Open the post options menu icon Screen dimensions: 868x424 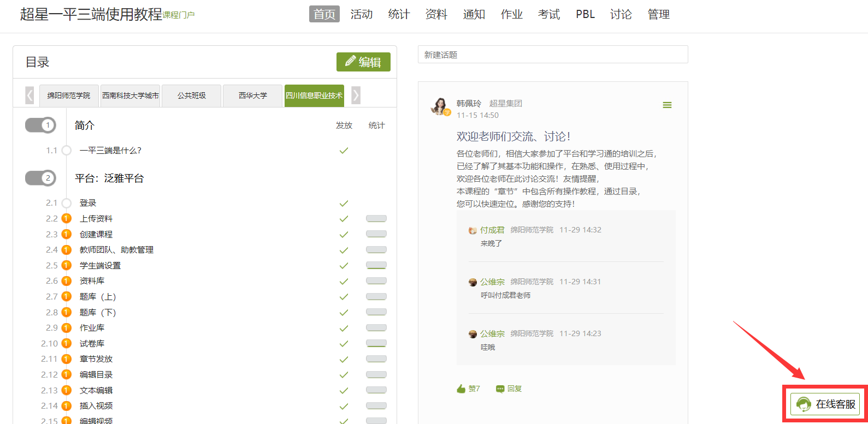pos(667,105)
